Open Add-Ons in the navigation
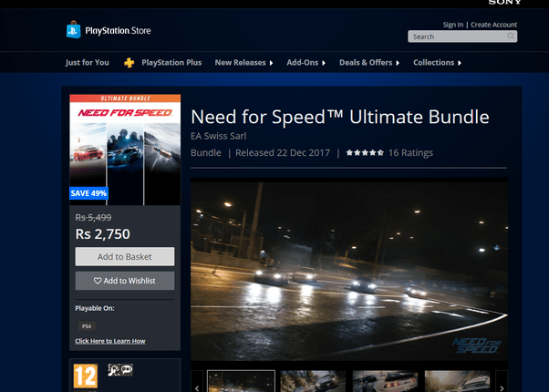 [303, 63]
